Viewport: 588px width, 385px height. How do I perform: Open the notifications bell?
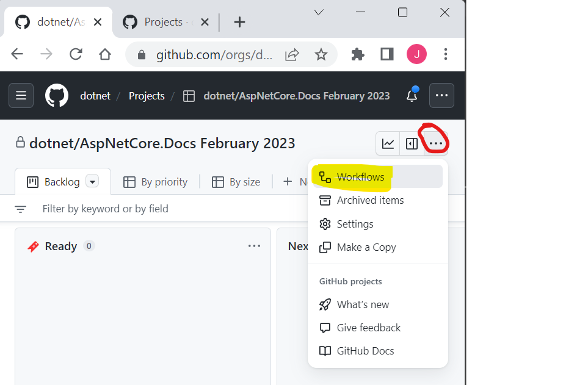[412, 95]
